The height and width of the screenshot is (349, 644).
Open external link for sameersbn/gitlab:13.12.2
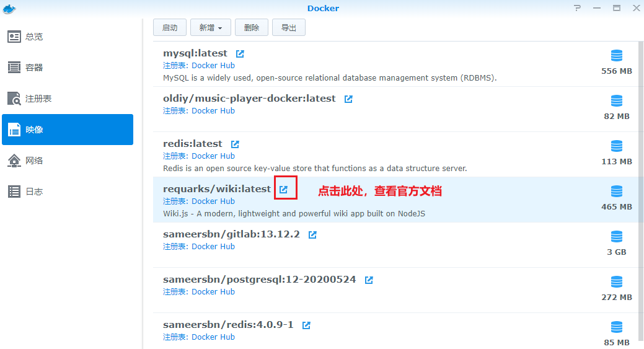point(312,235)
